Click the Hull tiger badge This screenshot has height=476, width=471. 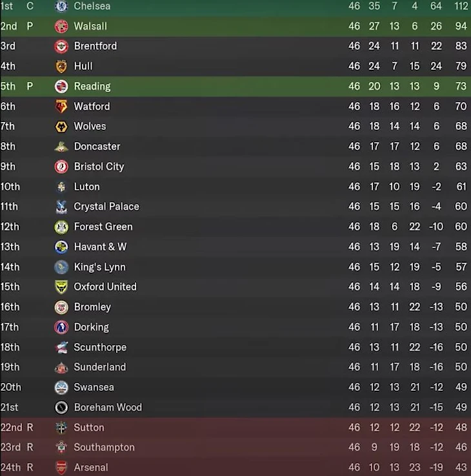(61, 67)
